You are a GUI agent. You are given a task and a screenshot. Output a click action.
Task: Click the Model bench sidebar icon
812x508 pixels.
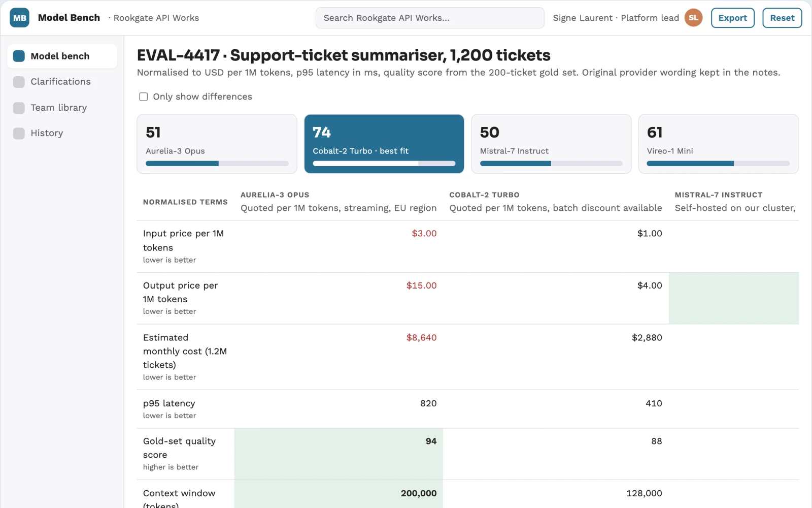(19, 56)
